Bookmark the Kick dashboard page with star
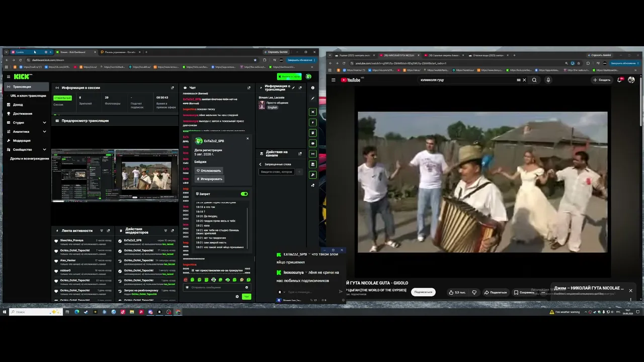 click(x=255, y=60)
